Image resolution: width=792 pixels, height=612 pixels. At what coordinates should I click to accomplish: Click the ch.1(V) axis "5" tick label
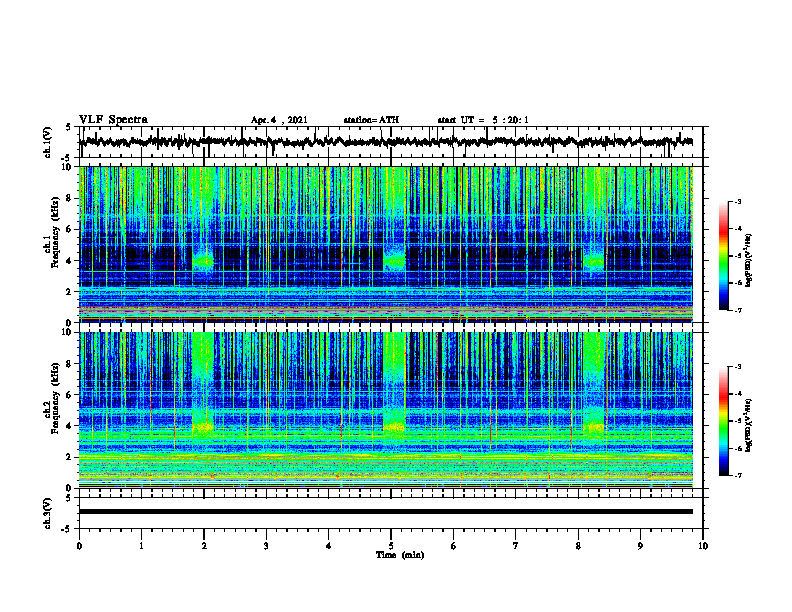click(x=69, y=128)
